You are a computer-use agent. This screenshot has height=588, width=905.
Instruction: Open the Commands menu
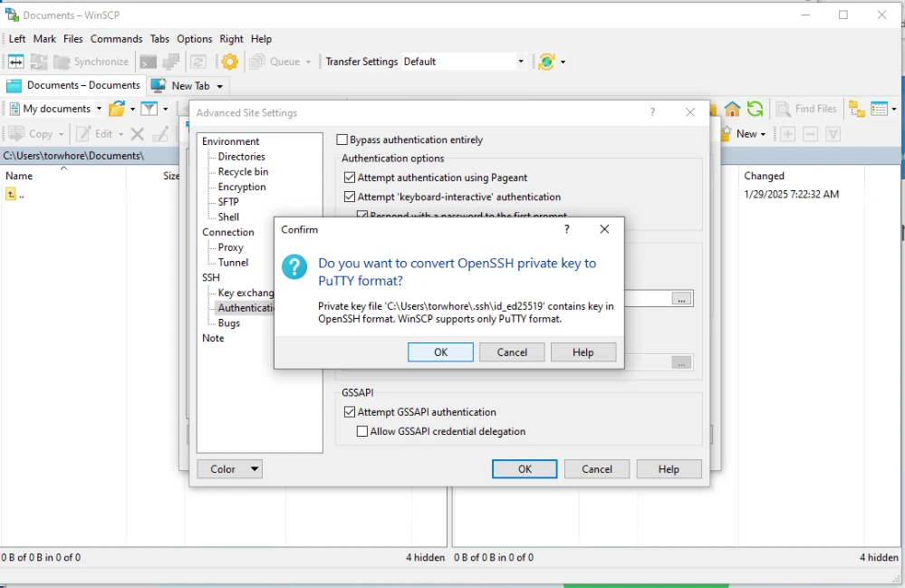116,39
